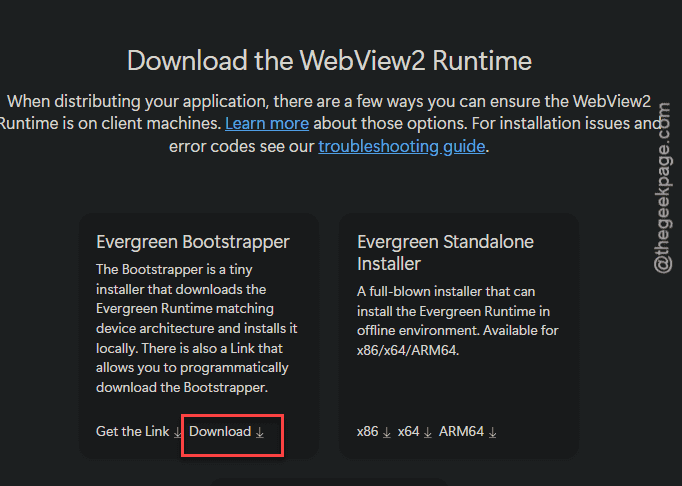This screenshot has width=682, height=486.
Task: Click the Evergreen Standalone Installer heading
Action: click(445, 253)
